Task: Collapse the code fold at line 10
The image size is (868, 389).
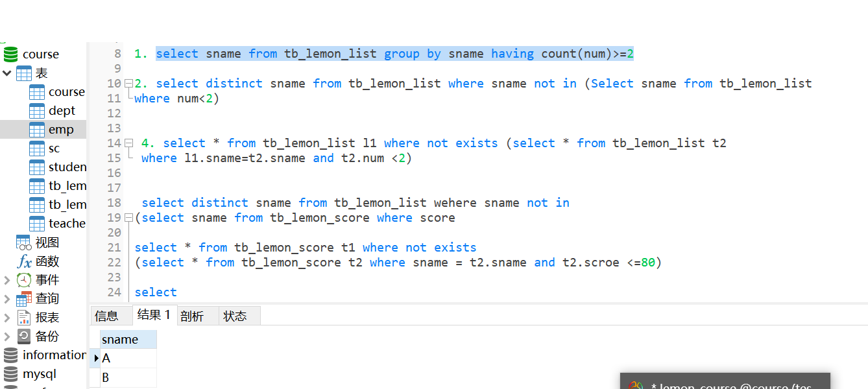Action: click(128, 84)
